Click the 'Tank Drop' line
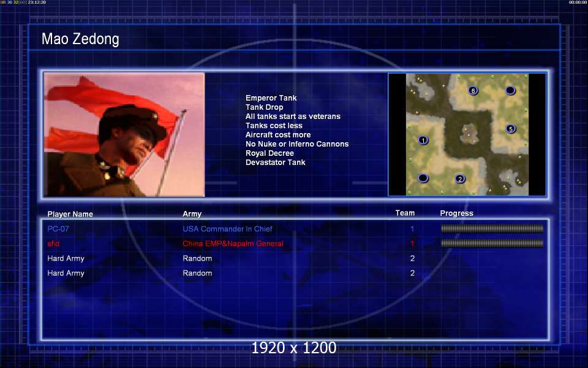 [265, 107]
